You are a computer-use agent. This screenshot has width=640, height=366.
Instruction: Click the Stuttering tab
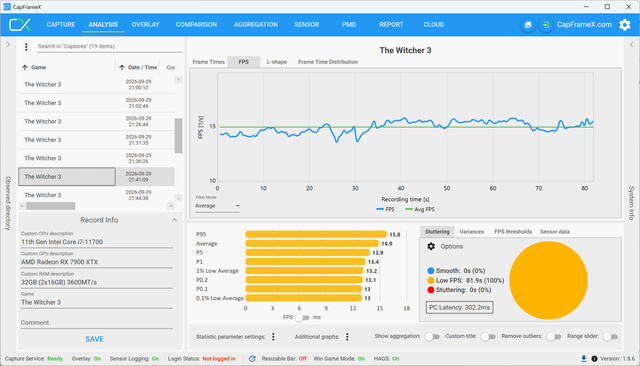[x=437, y=232]
